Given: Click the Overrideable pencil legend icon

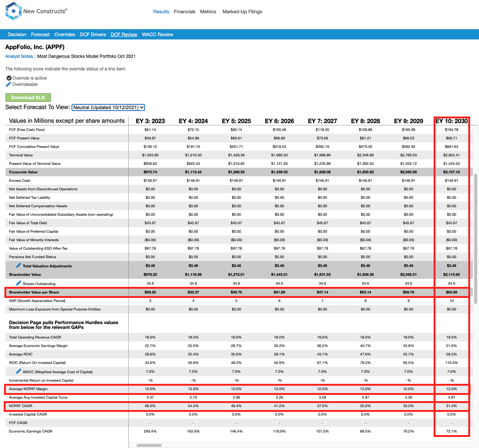Looking at the screenshot, I should [x=8, y=84].
